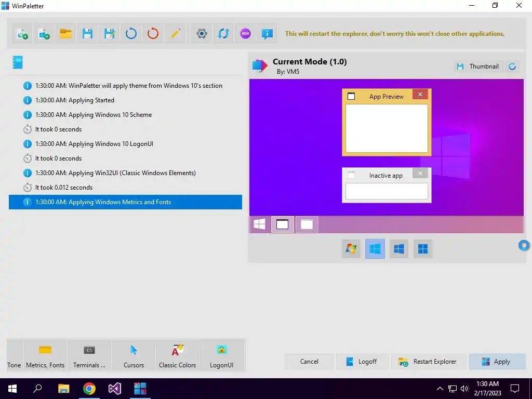Open a theme file with the folder icon
The width and height of the screenshot is (532, 399).
pyautogui.click(x=65, y=34)
